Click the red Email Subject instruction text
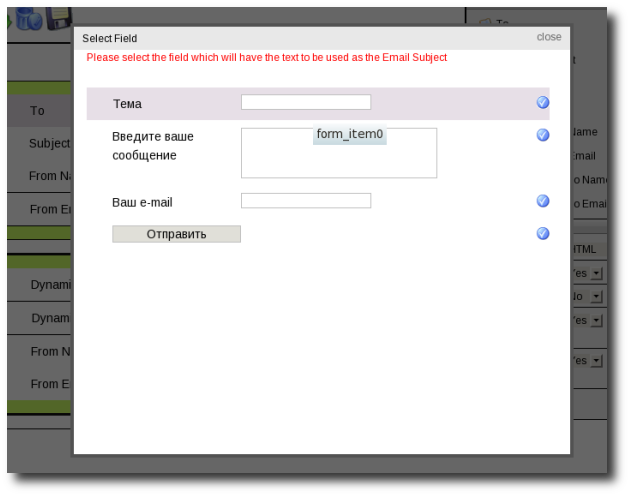Image resolution: width=630 pixels, height=496 pixels. [x=267, y=57]
